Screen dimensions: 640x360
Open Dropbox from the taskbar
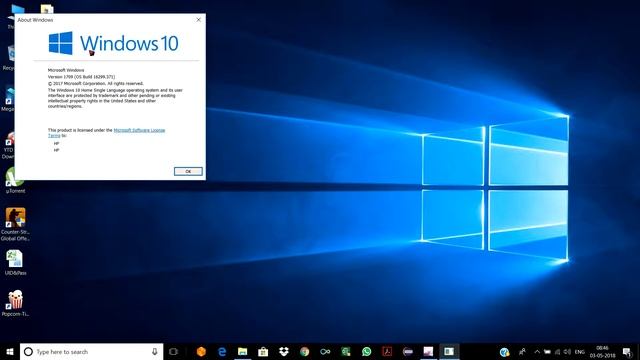(284, 351)
